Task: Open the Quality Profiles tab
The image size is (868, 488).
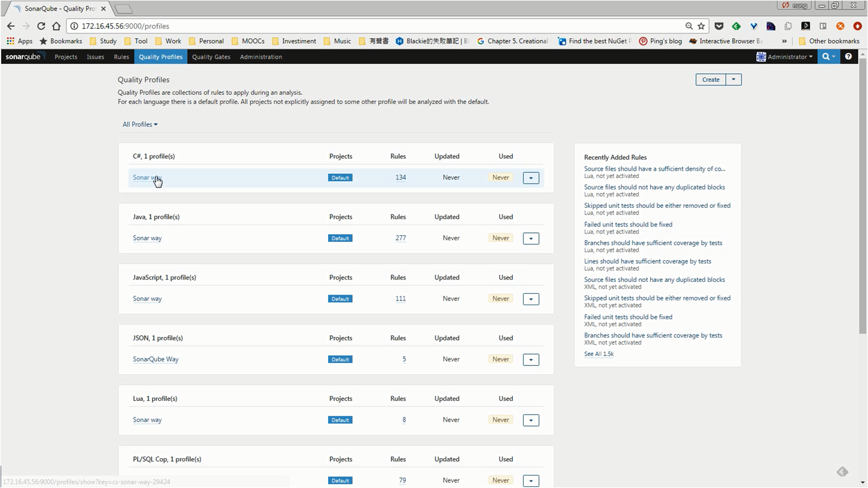Action: coord(161,57)
